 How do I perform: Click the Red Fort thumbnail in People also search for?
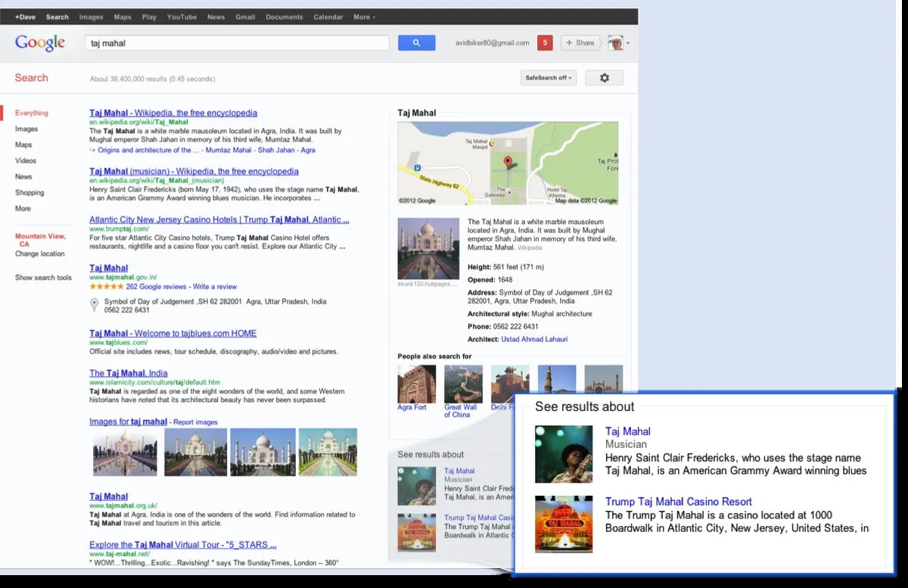coord(510,384)
